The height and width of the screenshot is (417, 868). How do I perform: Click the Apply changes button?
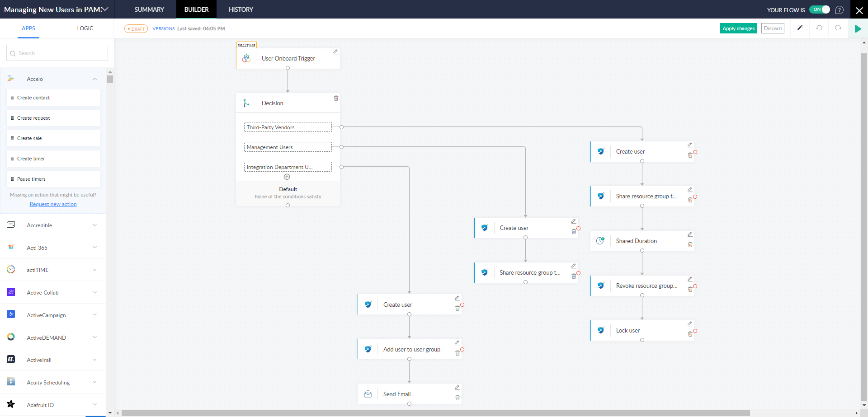[x=738, y=28]
